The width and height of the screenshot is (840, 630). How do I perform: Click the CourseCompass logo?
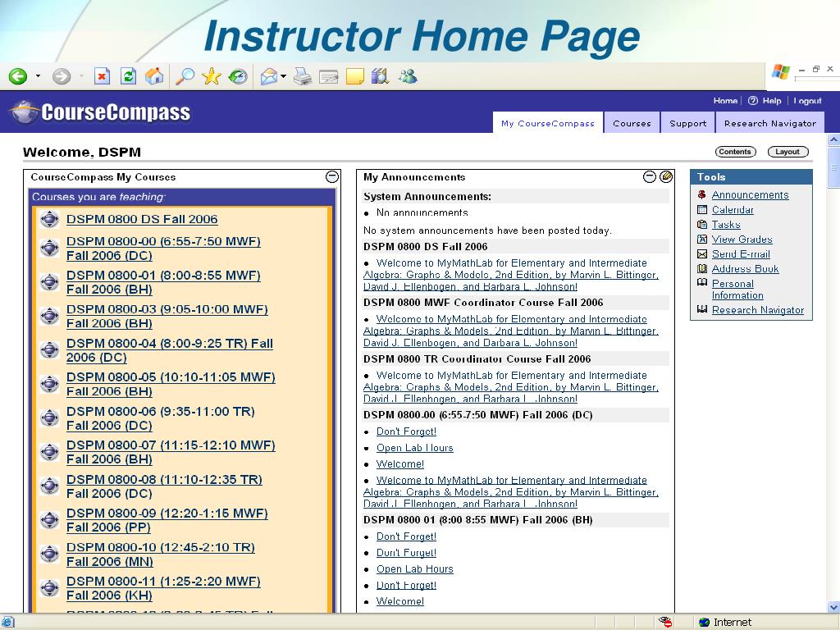coord(101,112)
